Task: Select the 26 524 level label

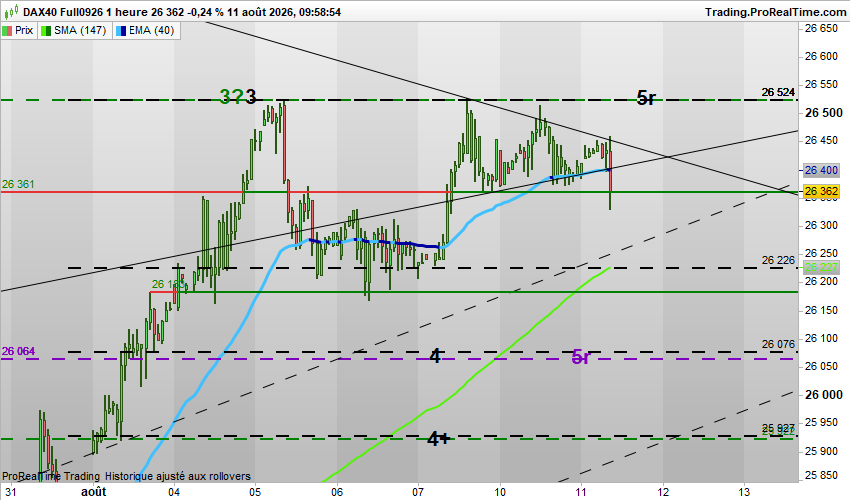Action: [778, 92]
